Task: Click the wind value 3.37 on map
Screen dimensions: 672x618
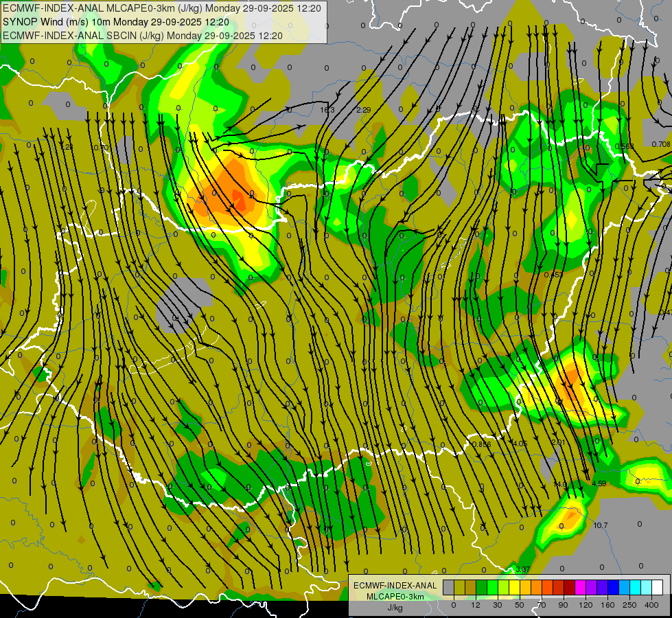Action: point(523,569)
